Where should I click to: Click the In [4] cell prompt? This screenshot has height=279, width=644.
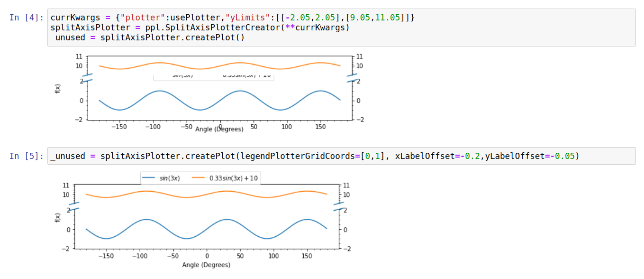point(27,18)
